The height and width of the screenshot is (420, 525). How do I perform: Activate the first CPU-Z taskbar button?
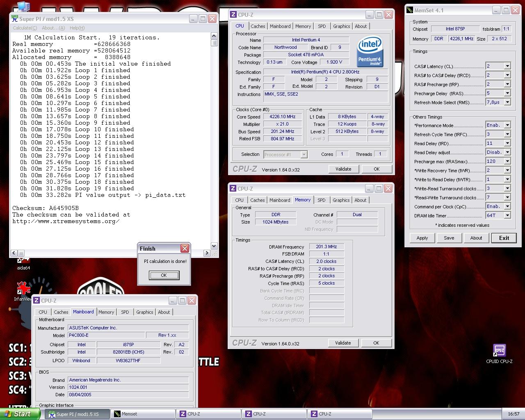click(208, 414)
